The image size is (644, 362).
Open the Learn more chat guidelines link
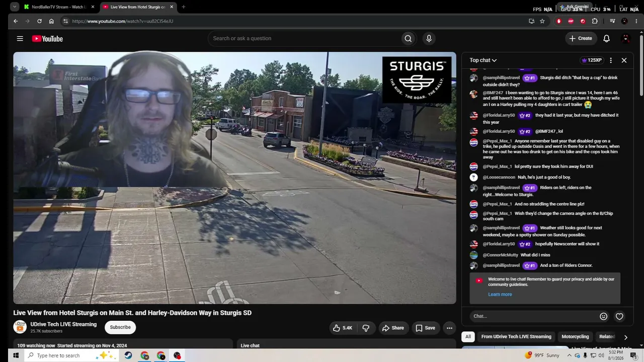pyautogui.click(x=500, y=295)
